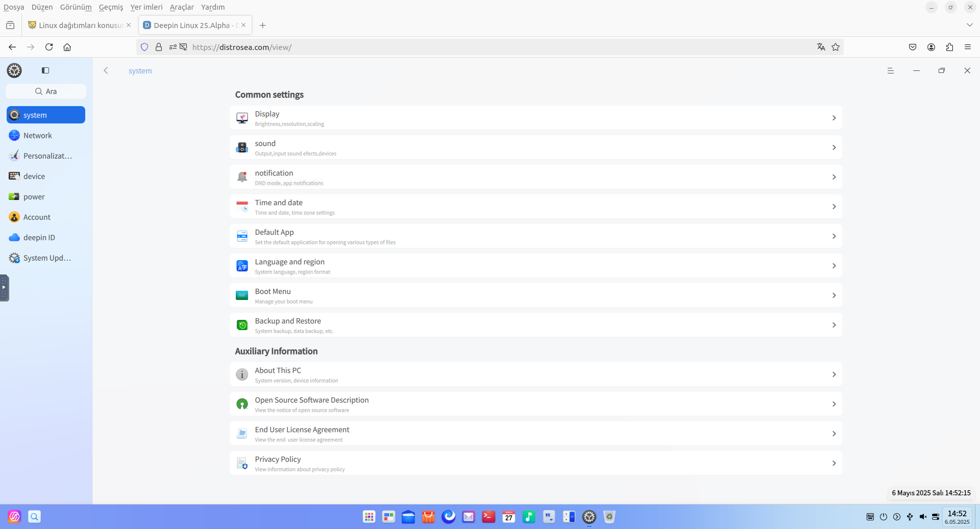Open the Dosya menu
Viewport: 980px width, 529px height.
[x=14, y=7]
